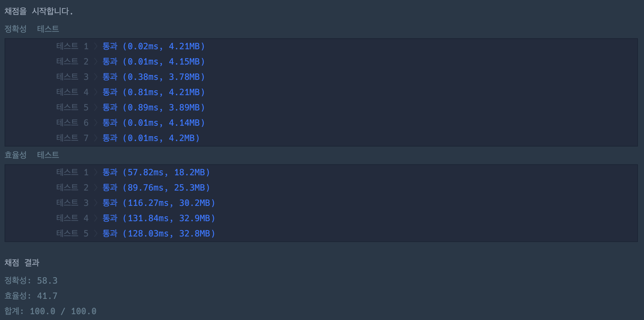Image resolution: width=644 pixels, height=320 pixels.
Task: Expand the chevron on accuracy 테스트 5
Action: 96,107
